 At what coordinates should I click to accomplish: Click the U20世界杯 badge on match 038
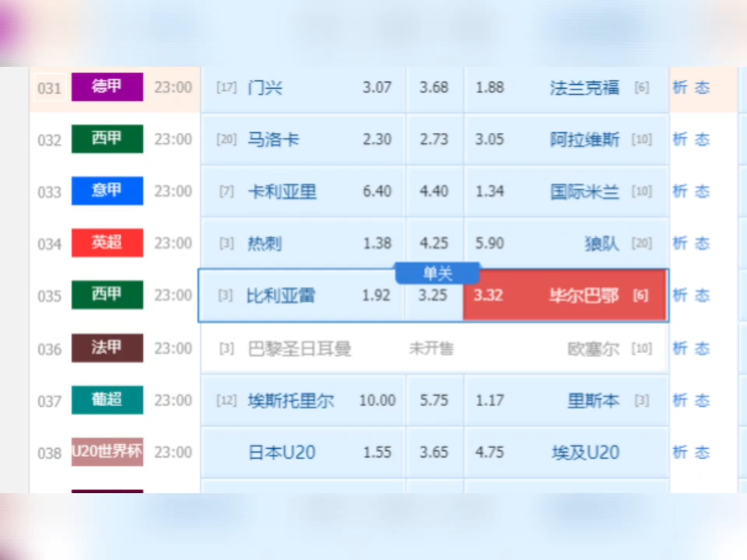[x=107, y=452]
